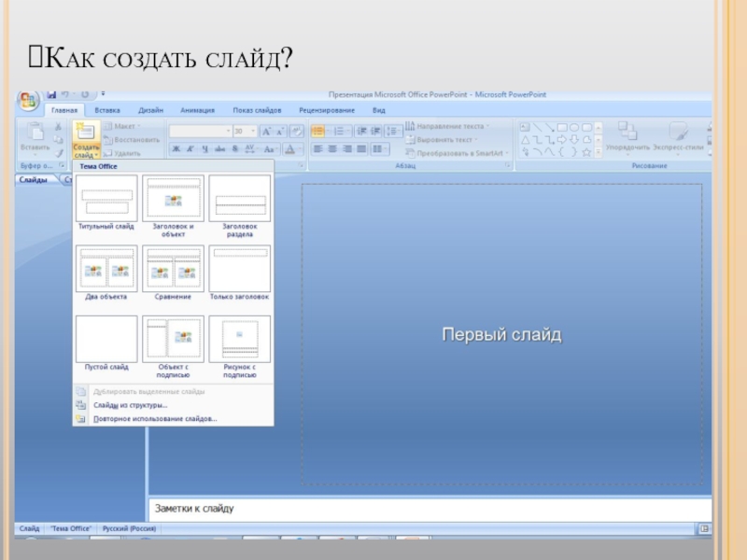Open the Дизайн ribbon tab

click(x=150, y=110)
